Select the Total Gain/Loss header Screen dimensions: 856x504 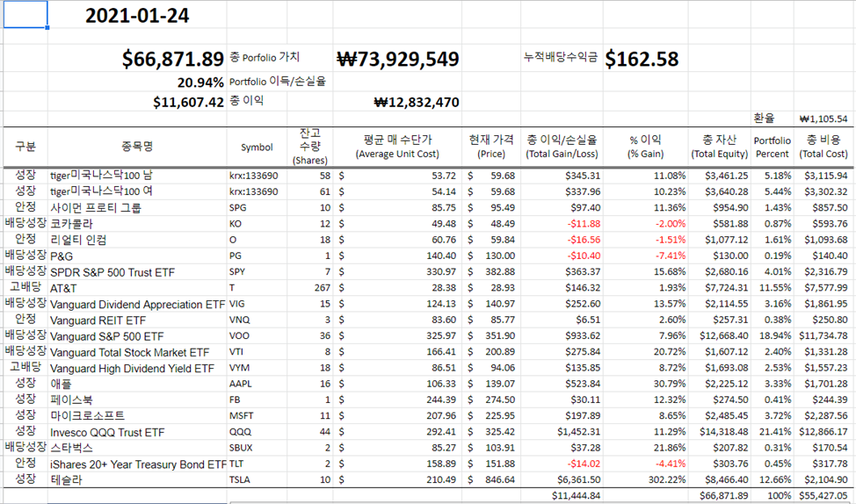(x=562, y=146)
